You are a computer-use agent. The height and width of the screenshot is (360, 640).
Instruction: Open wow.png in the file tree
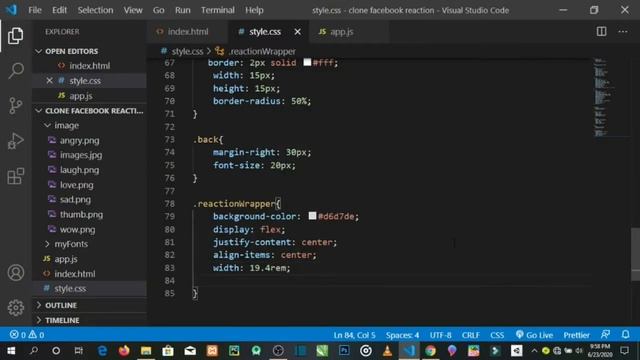(78, 229)
